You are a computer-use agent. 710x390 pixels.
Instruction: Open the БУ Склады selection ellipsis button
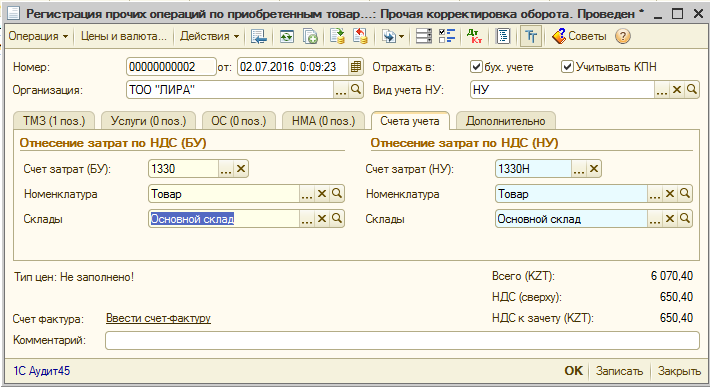tap(307, 219)
